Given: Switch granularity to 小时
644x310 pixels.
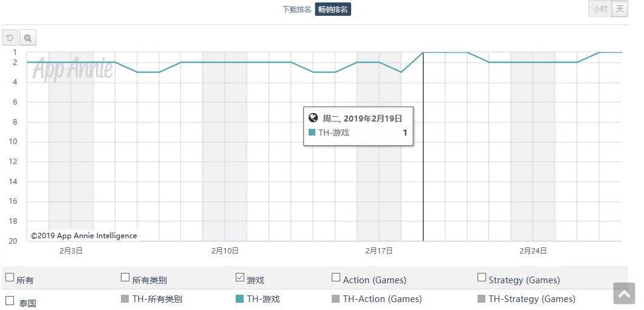Looking at the screenshot, I should pos(599,9).
